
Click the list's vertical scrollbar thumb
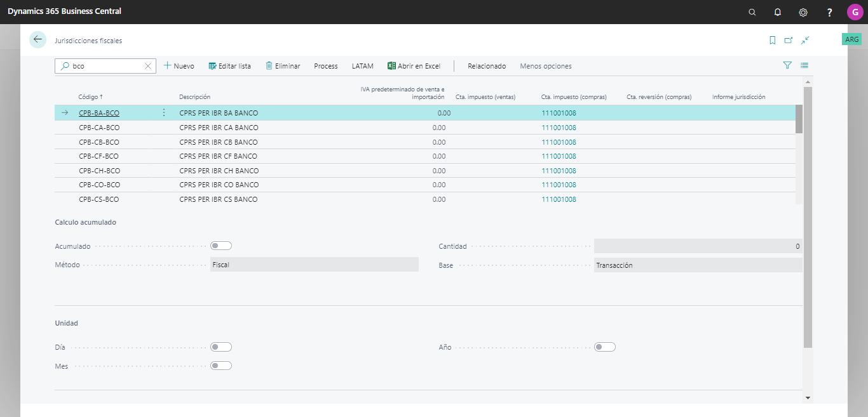tap(799, 119)
